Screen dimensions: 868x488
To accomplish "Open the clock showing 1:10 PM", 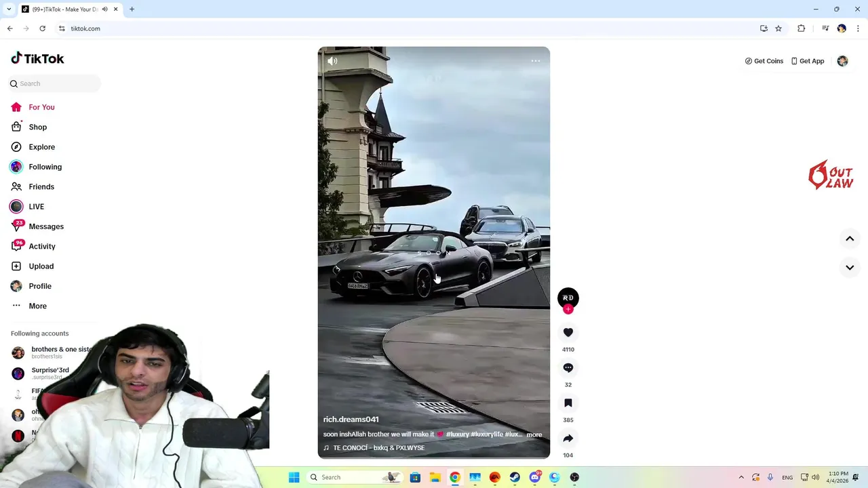I will [x=837, y=477].
